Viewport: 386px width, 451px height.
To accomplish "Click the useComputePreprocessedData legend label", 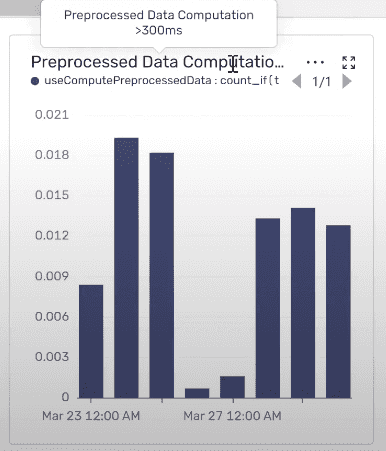I will (x=162, y=81).
